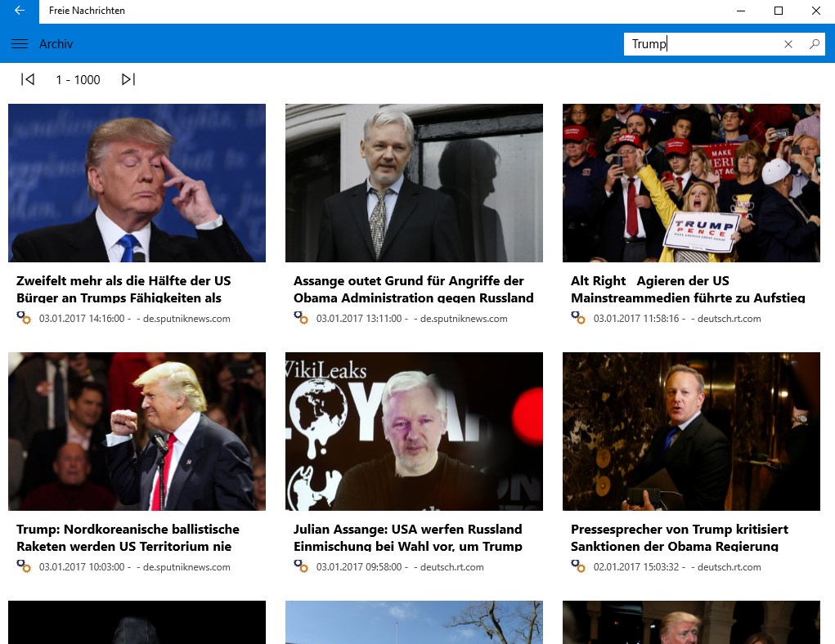Jump to last page of results
The width and height of the screenshot is (835, 644).
(128, 79)
